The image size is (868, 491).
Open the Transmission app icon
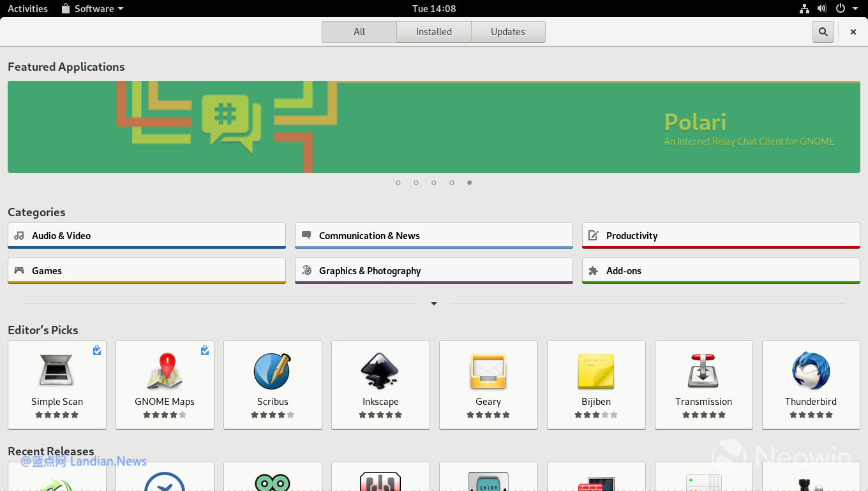click(703, 370)
